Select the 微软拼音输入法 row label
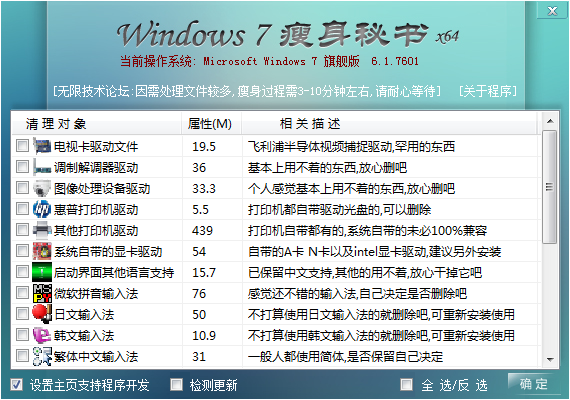The width and height of the screenshot is (570, 400). click(x=96, y=294)
